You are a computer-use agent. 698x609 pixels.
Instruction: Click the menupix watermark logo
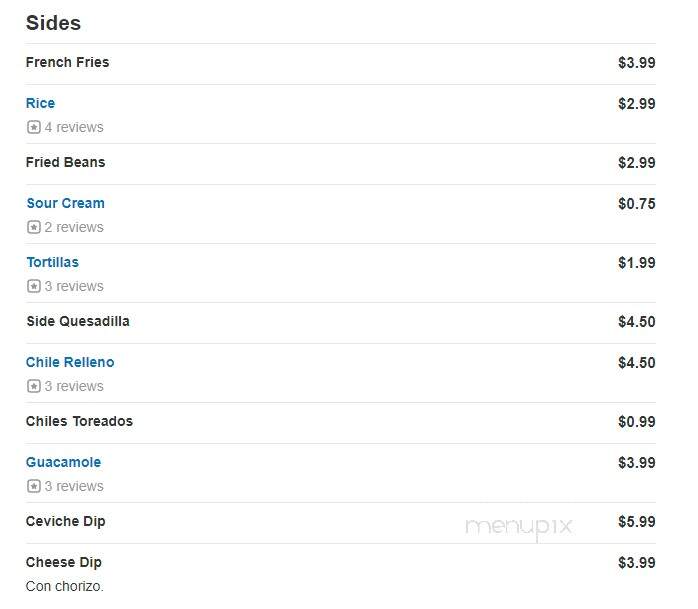(x=519, y=528)
